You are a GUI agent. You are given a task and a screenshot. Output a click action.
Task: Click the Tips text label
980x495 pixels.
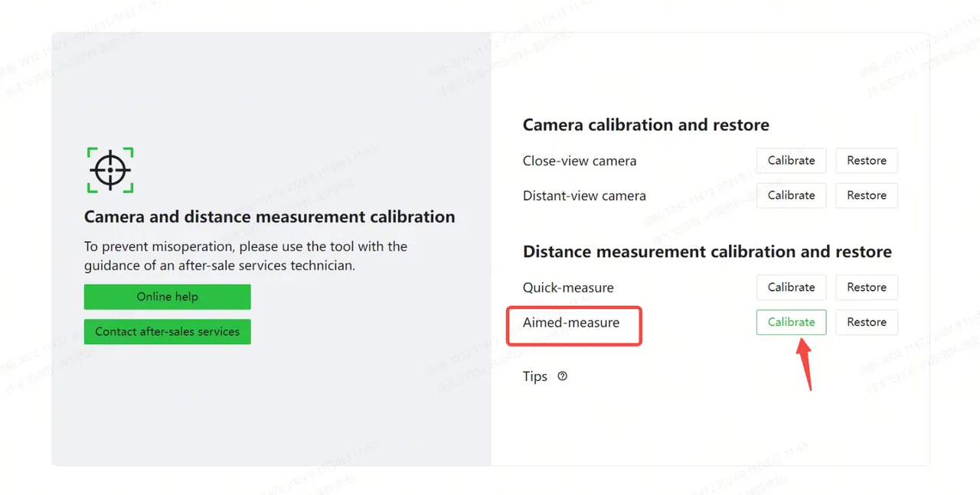[535, 376]
